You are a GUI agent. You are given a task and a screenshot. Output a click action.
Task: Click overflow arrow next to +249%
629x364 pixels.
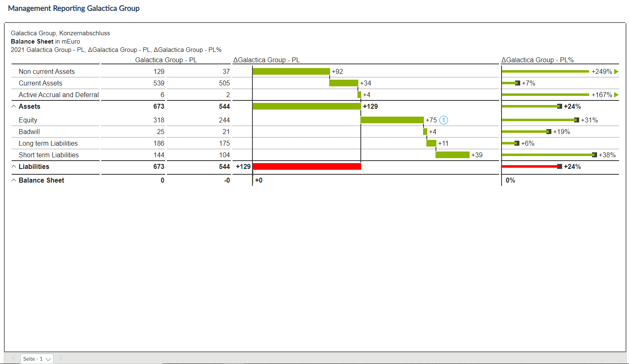pos(616,71)
